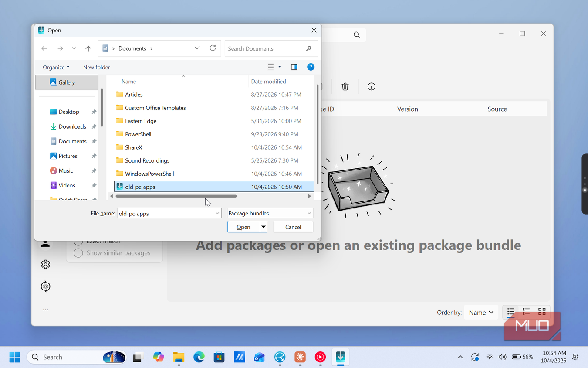The image size is (588, 368).
Task: Open Microsoft Store from the taskbar
Action: pyautogui.click(x=219, y=357)
